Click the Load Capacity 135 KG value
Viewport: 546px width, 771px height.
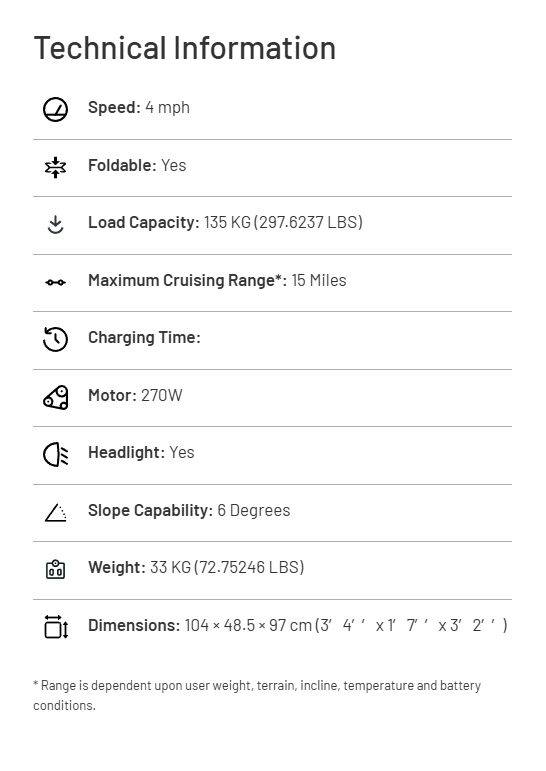coord(225,223)
